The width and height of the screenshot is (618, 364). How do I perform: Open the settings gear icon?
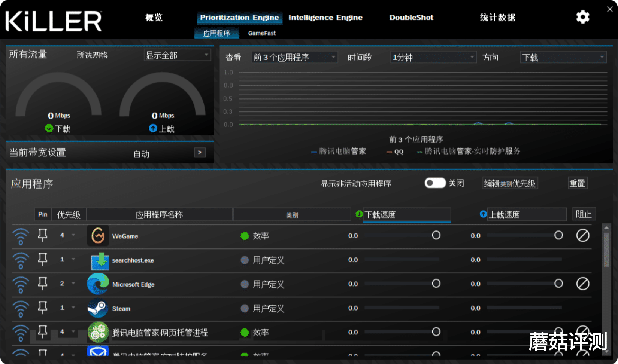click(x=582, y=17)
